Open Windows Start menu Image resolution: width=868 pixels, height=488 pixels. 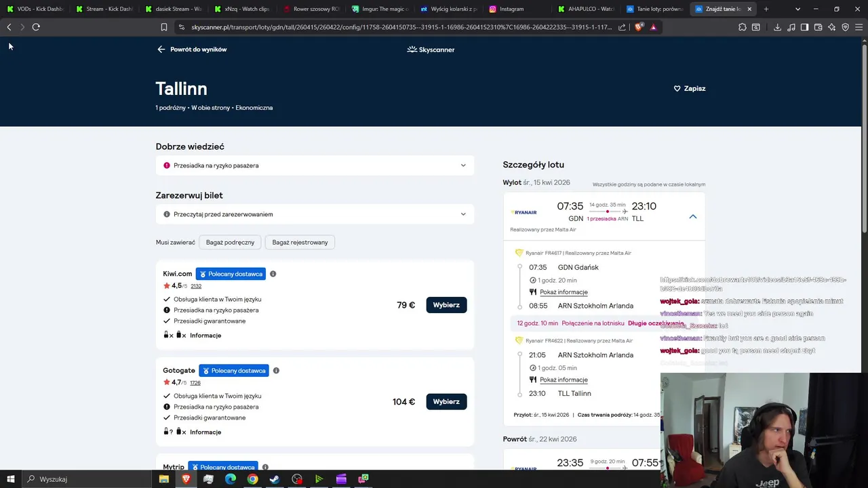(11, 479)
